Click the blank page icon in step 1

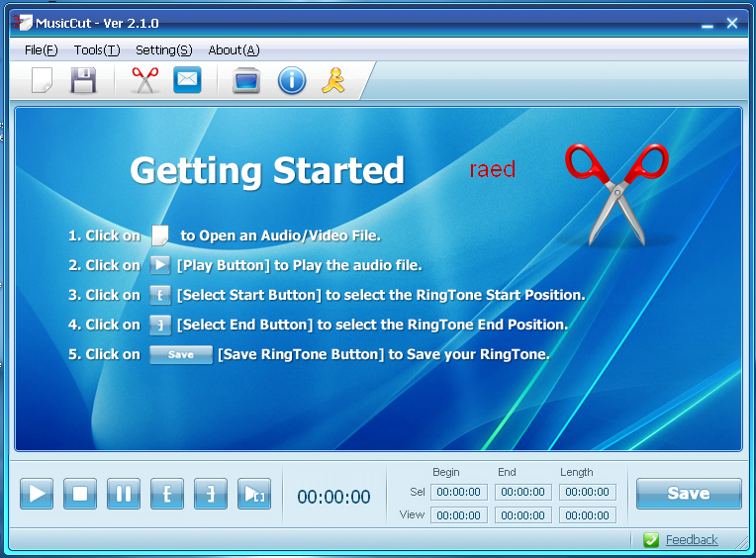point(160,235)
